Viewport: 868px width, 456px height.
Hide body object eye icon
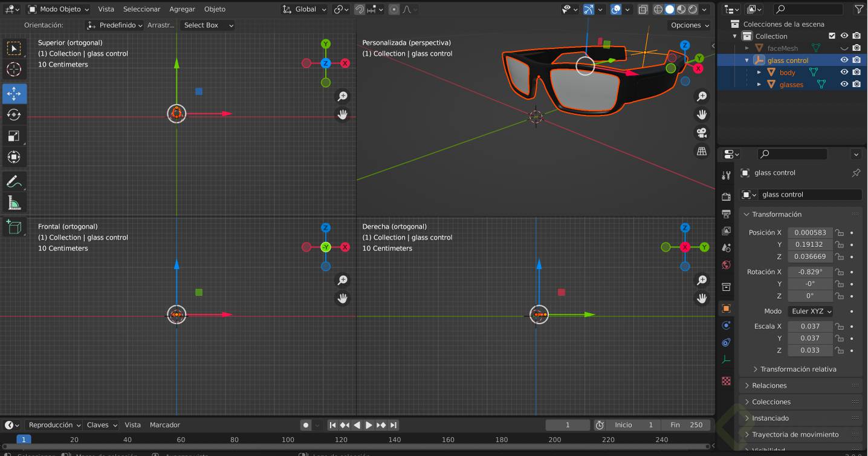tap(844, 73)
